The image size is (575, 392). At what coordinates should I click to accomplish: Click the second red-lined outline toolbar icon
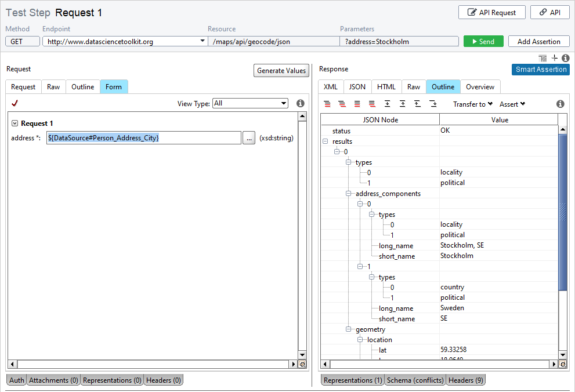[342, 104]
